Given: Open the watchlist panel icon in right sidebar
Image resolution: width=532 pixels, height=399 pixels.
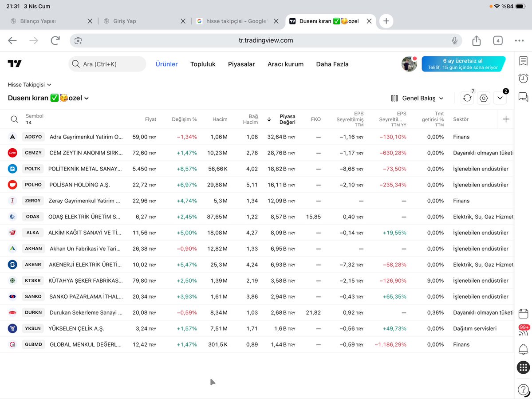Looking at the screenshot, I should pos(523,61).
